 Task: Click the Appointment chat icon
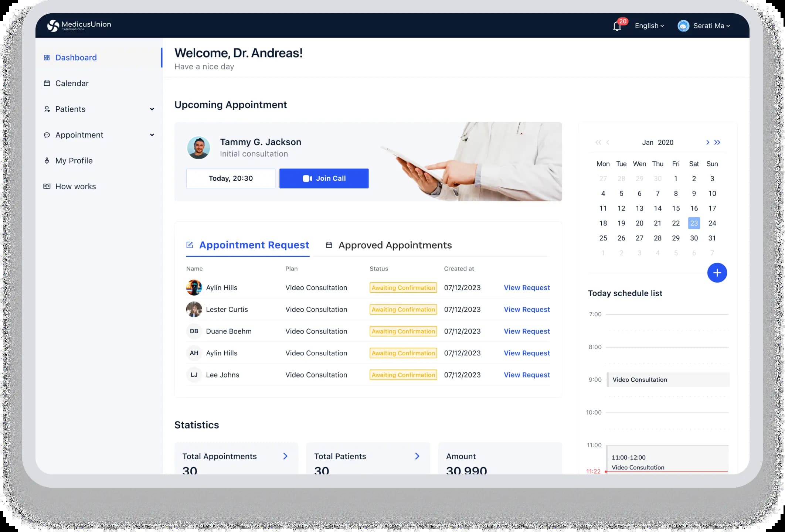click(x=47, y=135)
